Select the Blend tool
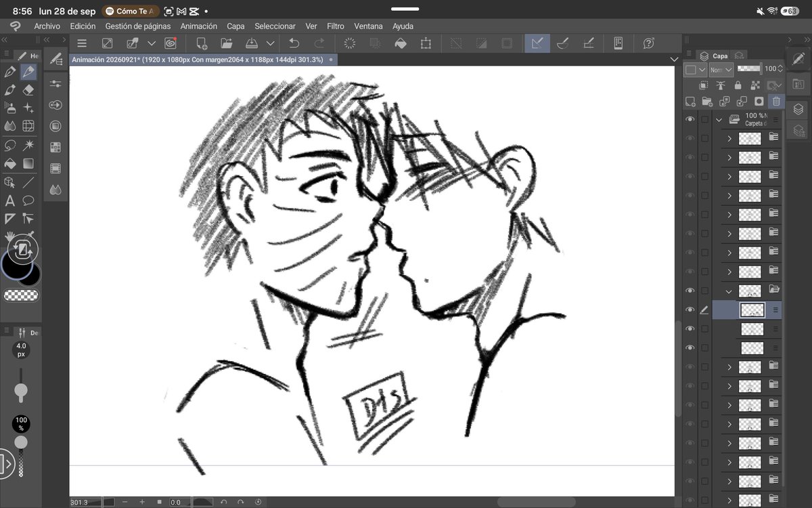The width and height of the screenshot is (812, 508). pyautogui.click(x=10, y=126)
